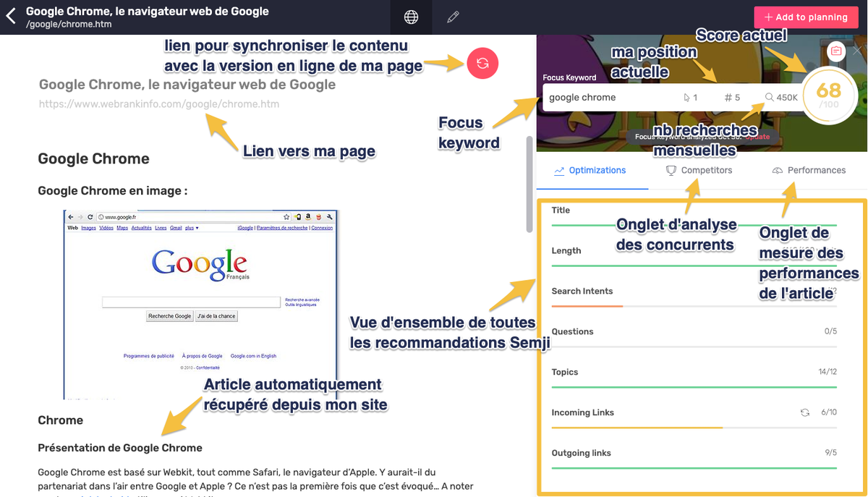Click the "Chrome" heading below the image
This screenshot has width=868, height=497.
(x=61, y=420)
